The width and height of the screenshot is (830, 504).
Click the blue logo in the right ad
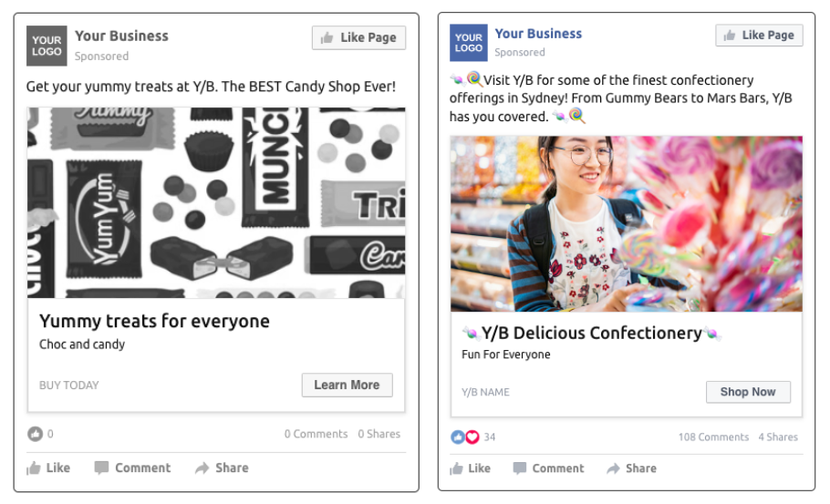click(x=469, y=43)
